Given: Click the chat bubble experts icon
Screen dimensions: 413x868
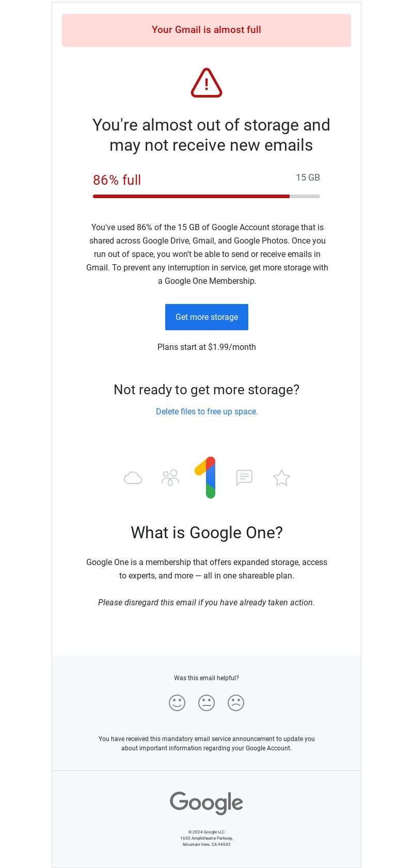Looking at the screenshot, I should 244,478.
